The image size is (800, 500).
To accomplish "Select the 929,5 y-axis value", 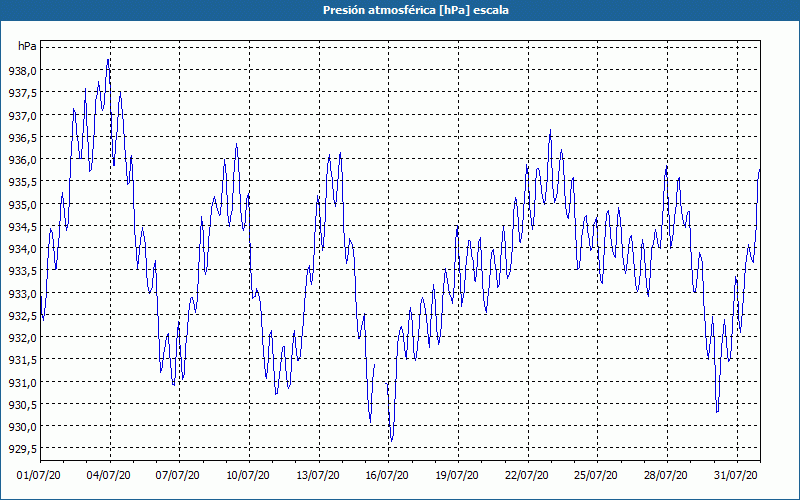I will [22, 449].
